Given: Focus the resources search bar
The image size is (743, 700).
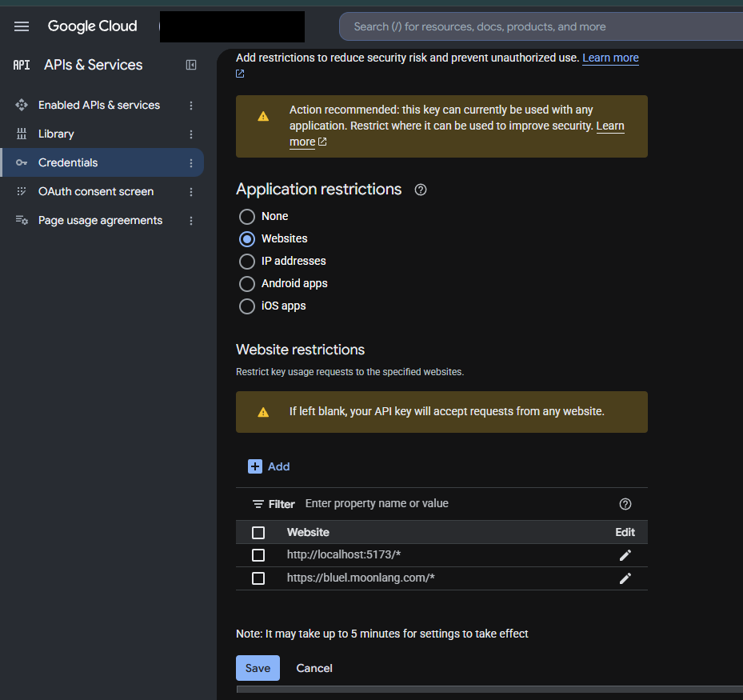Looking at the screenshot, I should [541, 26].
